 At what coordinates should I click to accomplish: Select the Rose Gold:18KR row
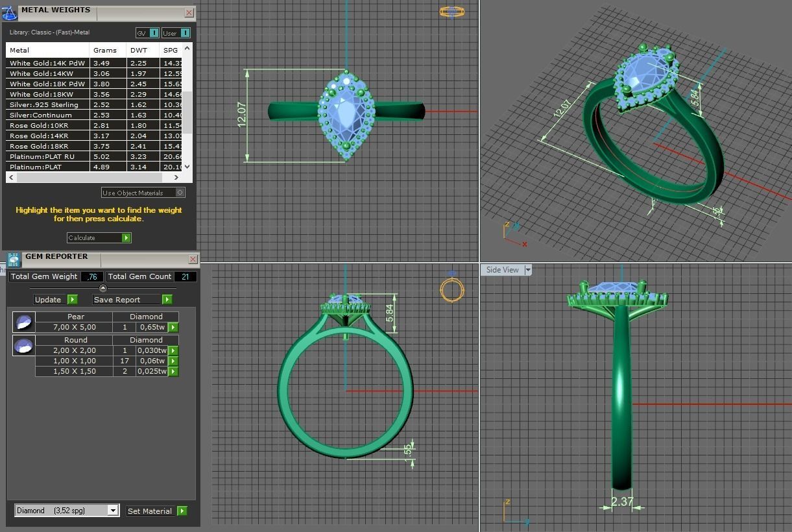click(95, 147)
